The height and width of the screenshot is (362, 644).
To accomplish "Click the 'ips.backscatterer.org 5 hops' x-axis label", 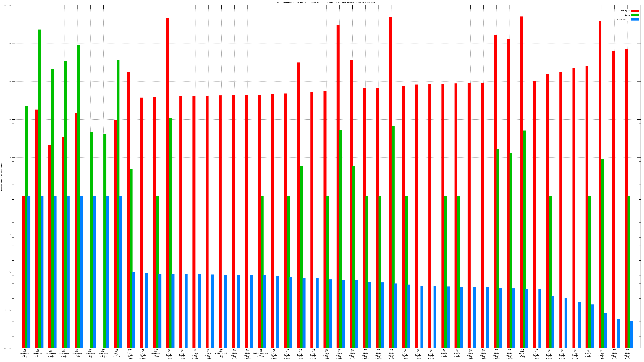I will 261,353.
